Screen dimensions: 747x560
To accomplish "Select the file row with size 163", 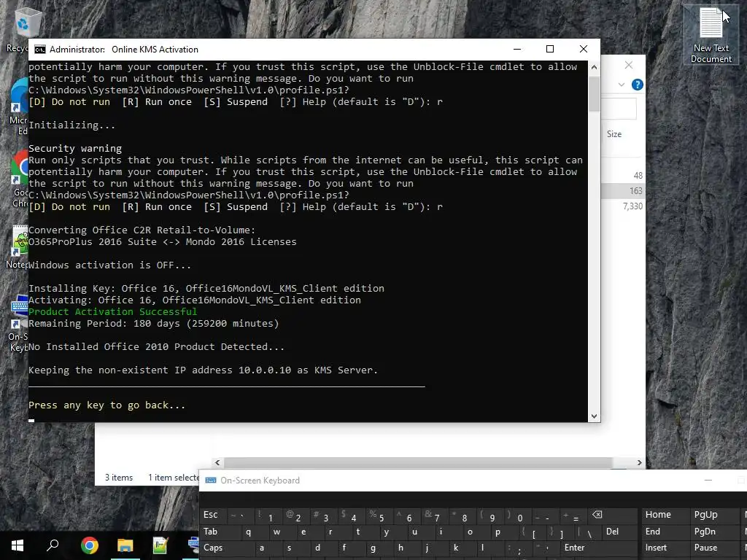I will 623,191.
